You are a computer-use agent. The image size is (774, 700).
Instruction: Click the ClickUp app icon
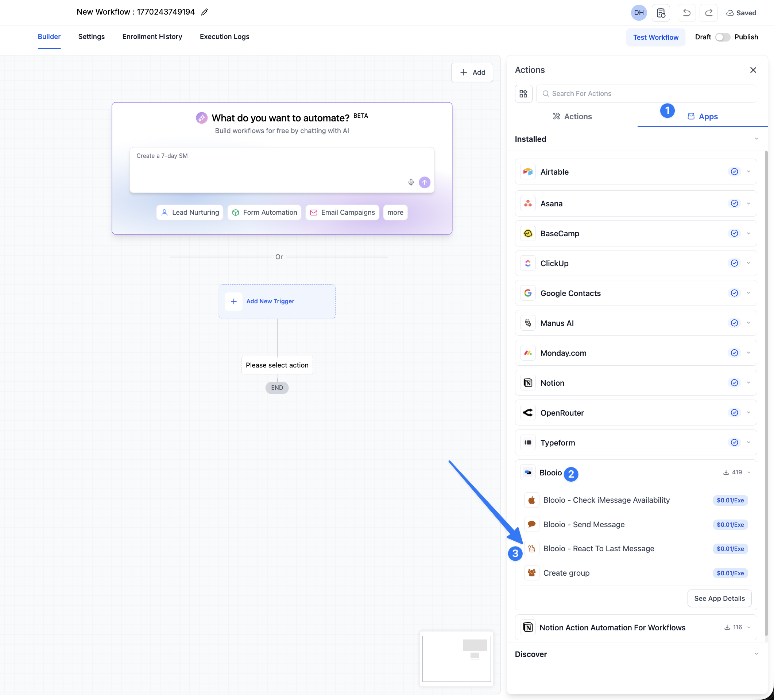click(528, 263)
